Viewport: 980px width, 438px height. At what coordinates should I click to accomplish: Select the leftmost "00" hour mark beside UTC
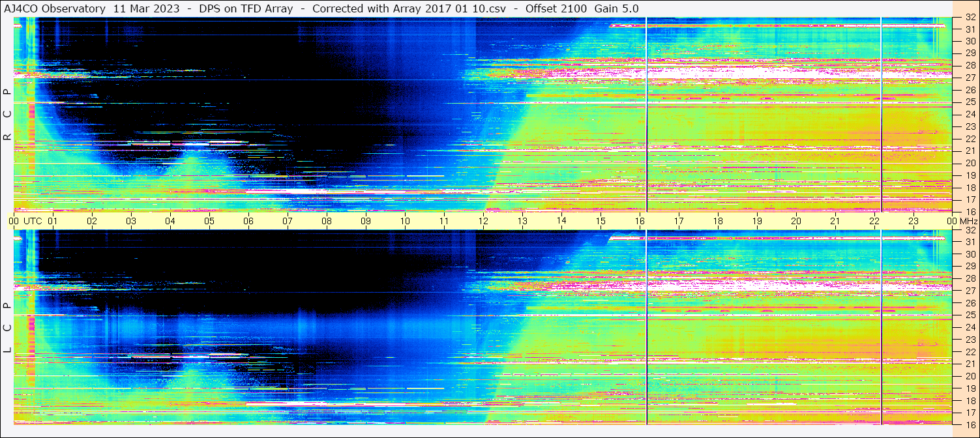[14, 221]
